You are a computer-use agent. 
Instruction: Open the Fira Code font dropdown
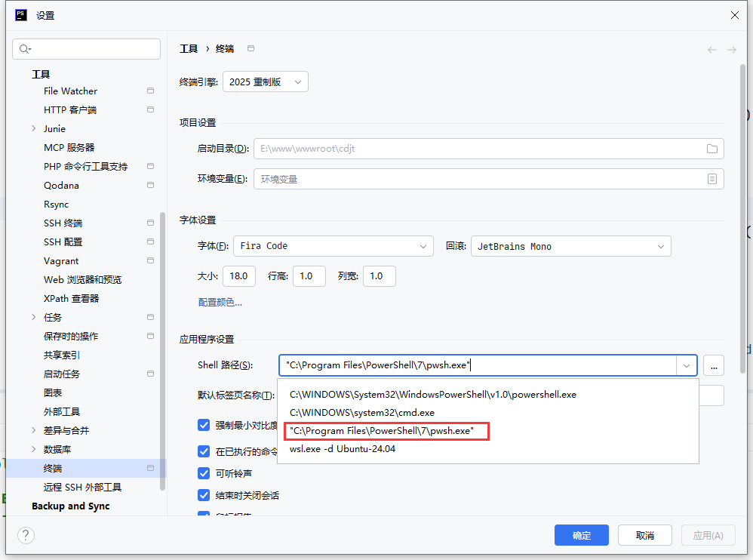coord(333,246)
